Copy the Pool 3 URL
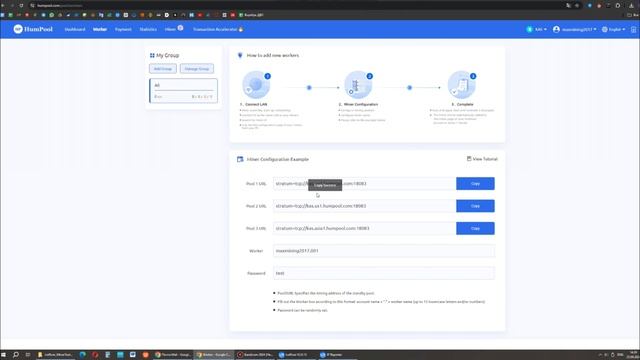Image resolution: width=640 pixels, height=360 pixels. click(x=475, y=229)
